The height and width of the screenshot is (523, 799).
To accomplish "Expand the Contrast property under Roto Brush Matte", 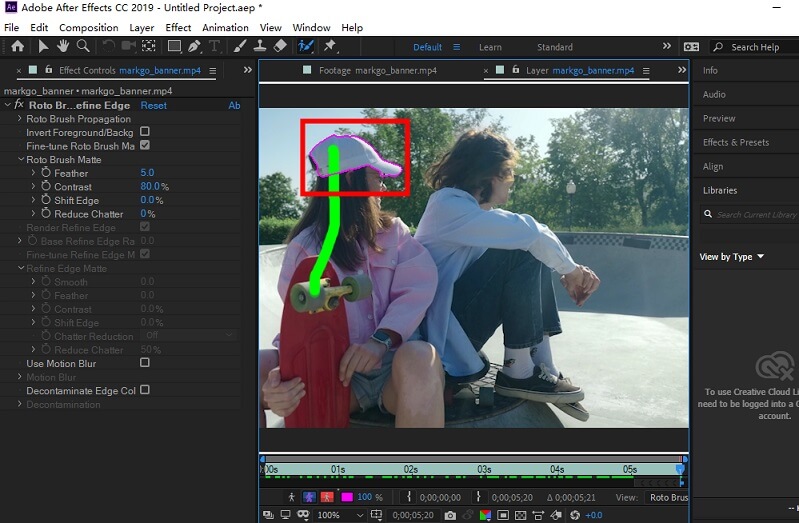I will (x=33, y=186).
